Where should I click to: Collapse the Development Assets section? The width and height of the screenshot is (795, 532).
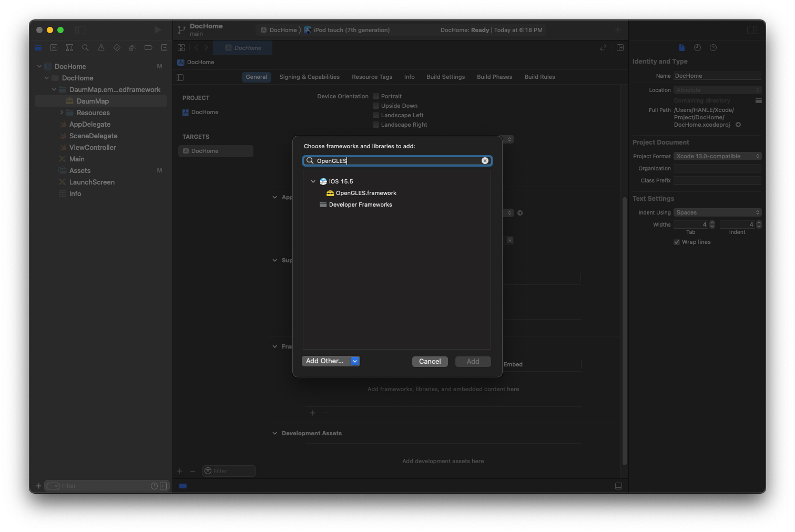[274, 433]
